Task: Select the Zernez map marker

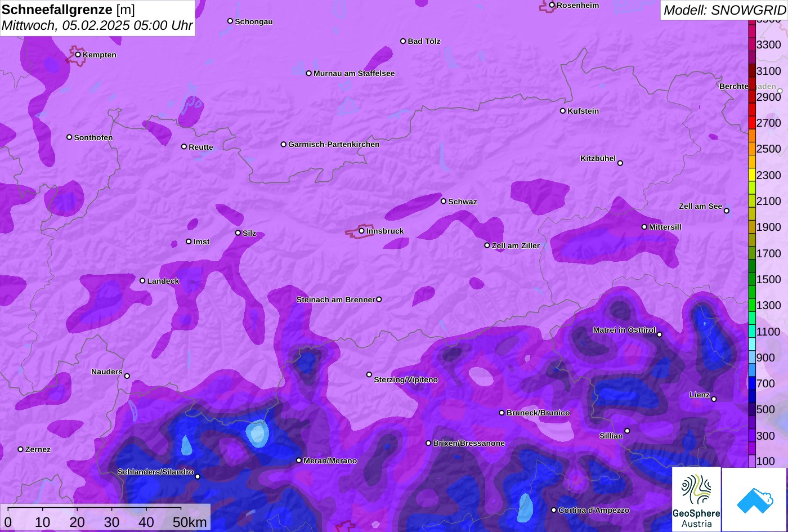Action: (21, 449)
